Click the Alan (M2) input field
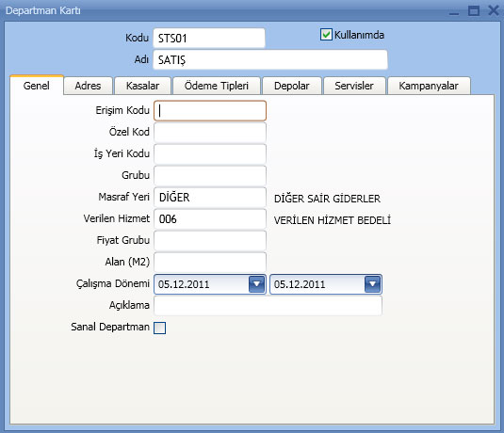 pos(210,262)
